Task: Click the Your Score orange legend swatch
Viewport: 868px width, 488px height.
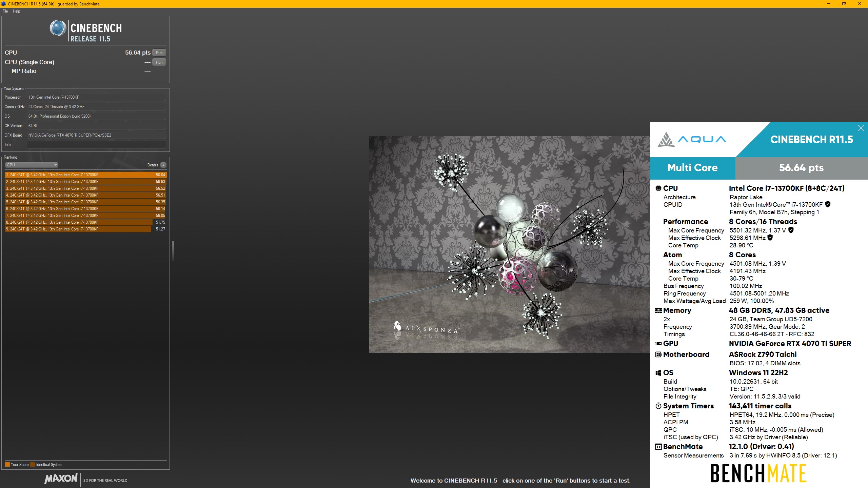Action: (7, 465)
